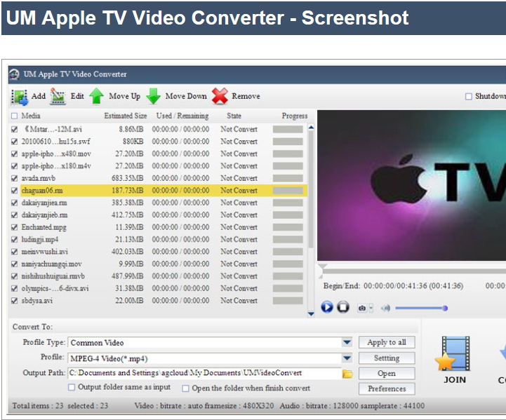
Task: Open the Profile Type dropdown arrow
Action: pyautogui.click(x=347, y=342)
